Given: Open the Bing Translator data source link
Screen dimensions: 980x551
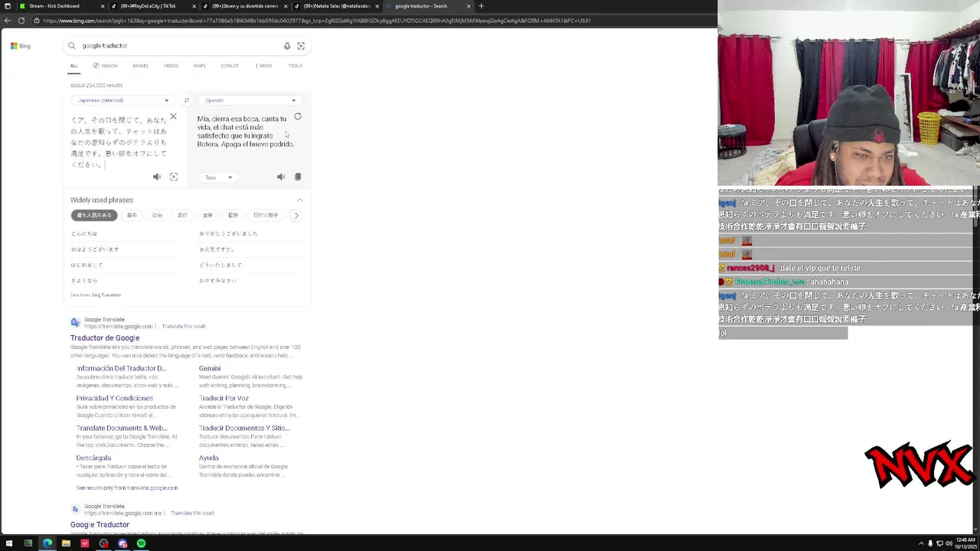Looking at the screenshot, I should click(106, 295).
